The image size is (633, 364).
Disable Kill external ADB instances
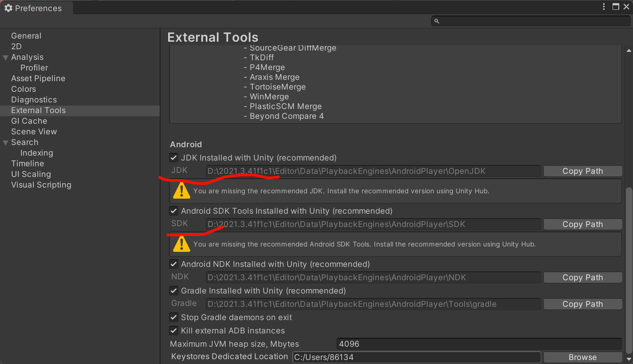(x=174, y=331)
